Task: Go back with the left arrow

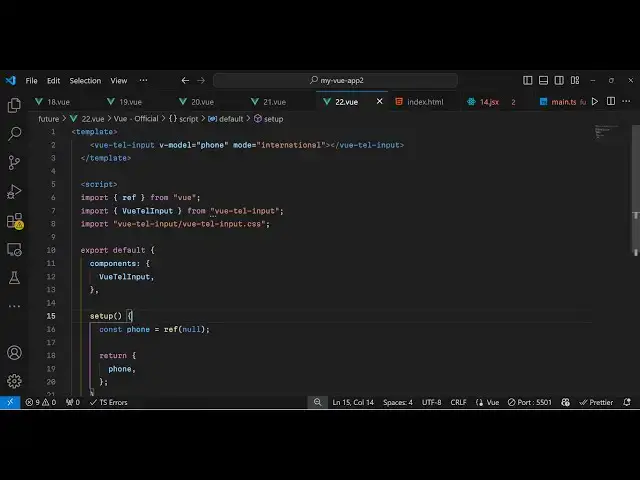Action: coord(185,80)
